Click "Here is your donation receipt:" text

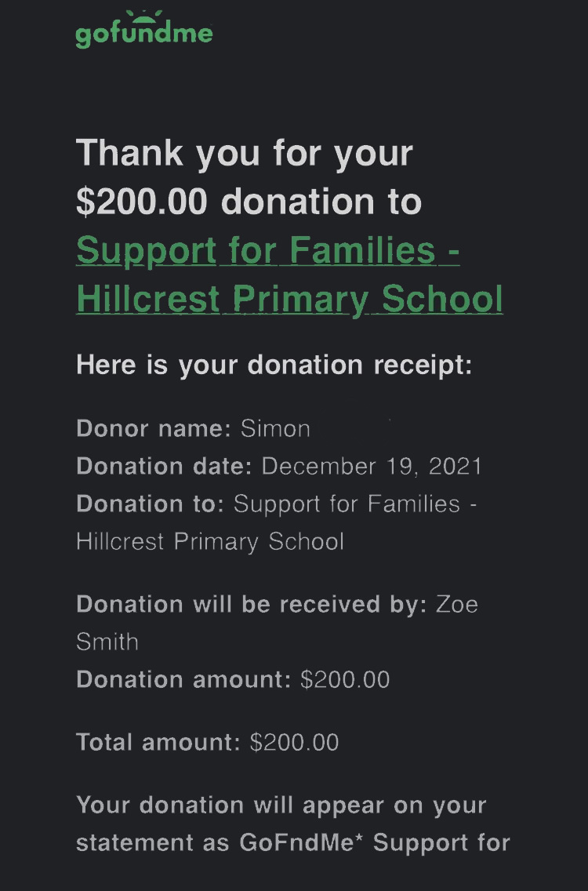(x=274, y=365)
